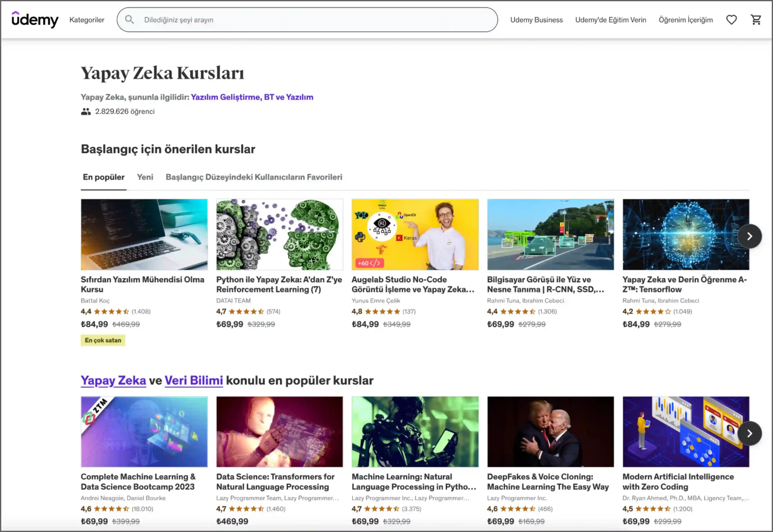Click the Yapay Zeka Kursları heading
Screen dimensions: 773x532
point(162,73)
